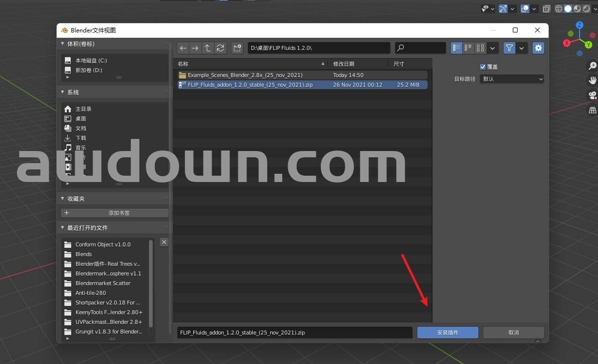This screenshot has height=364, width=598.
Task: Open the 下载 downloads system folder
Action: tap(80, 138)
